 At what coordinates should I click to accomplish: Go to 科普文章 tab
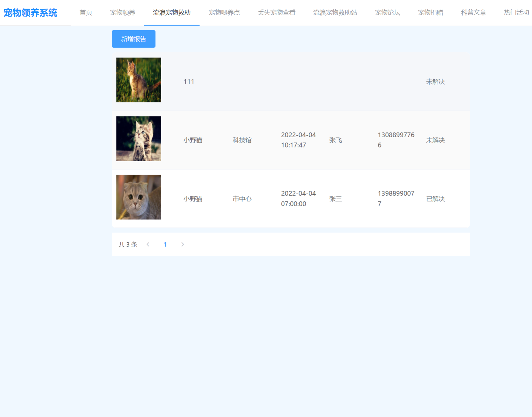click(473, 13)
